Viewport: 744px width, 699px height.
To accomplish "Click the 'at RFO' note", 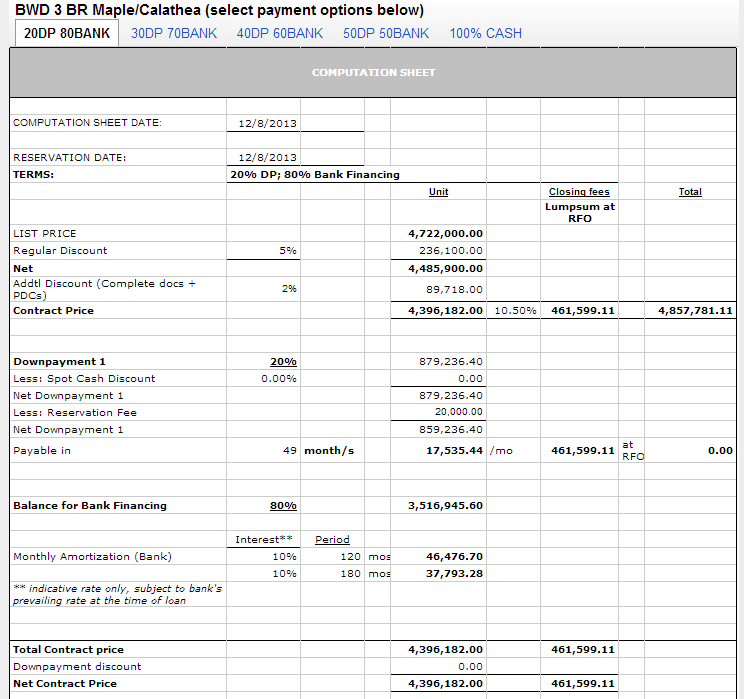I will pyautogui.click(x=633, y=451).
